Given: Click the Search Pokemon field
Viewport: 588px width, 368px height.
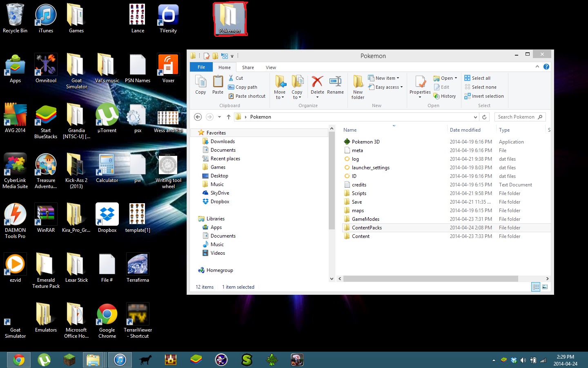Looking at the screenshot, I should point(520,117).
